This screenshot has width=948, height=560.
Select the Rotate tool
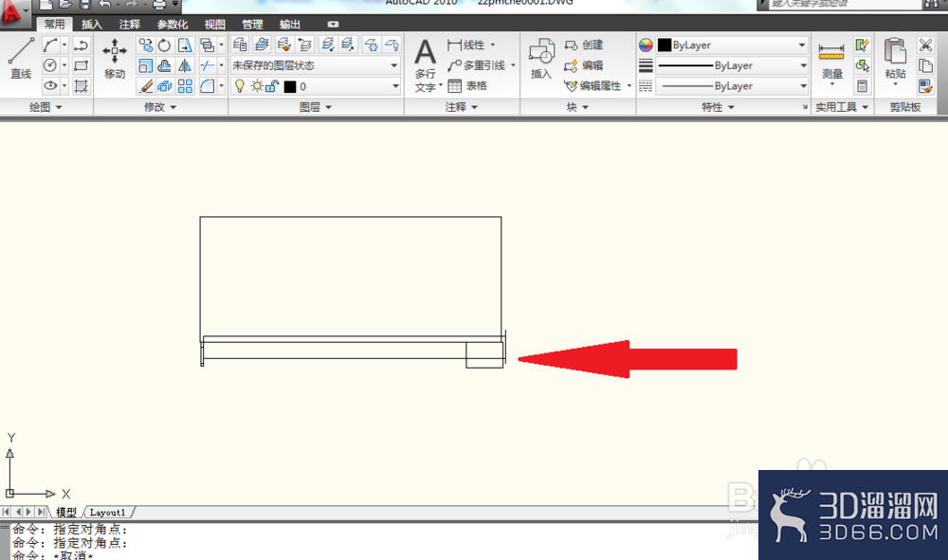(164, 45)
